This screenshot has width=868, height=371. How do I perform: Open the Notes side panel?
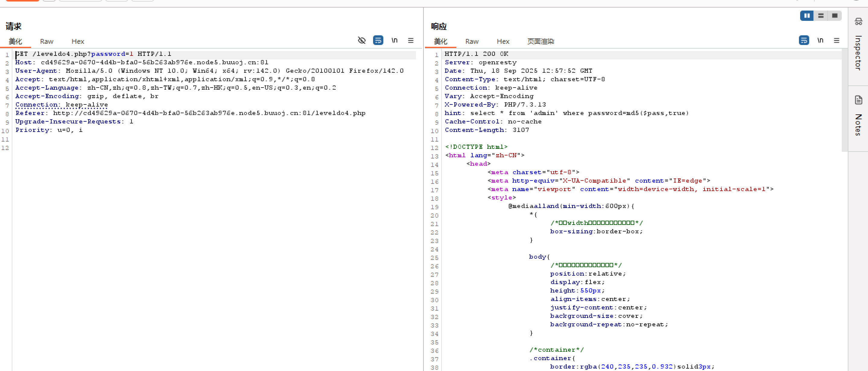(x=858, y=116)
